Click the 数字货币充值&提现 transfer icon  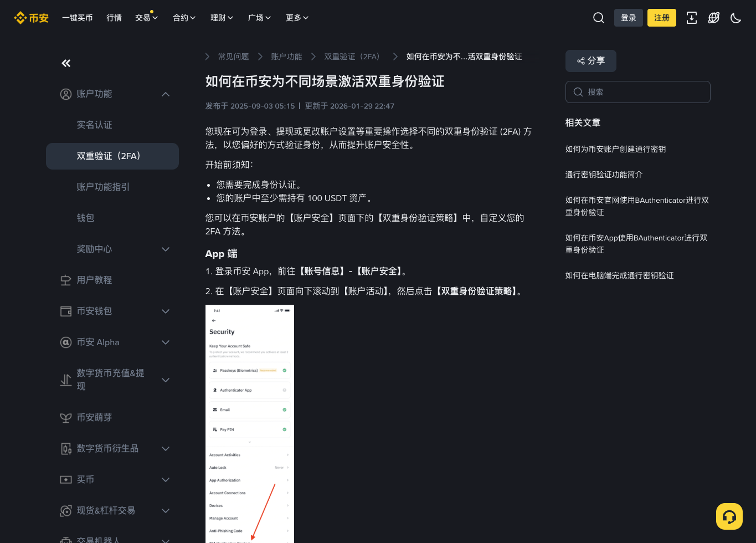(x=66, y=380)
